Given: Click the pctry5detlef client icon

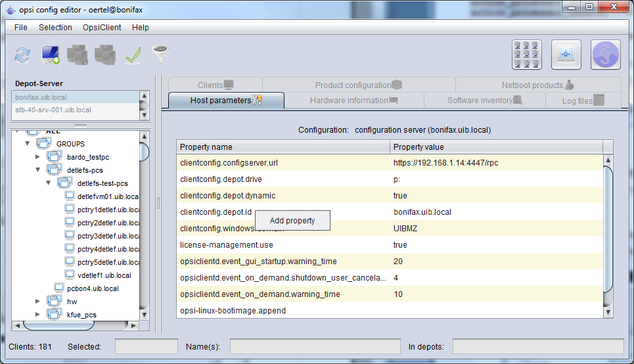Looking at the screenshot, I should click(x=70, y=262).
